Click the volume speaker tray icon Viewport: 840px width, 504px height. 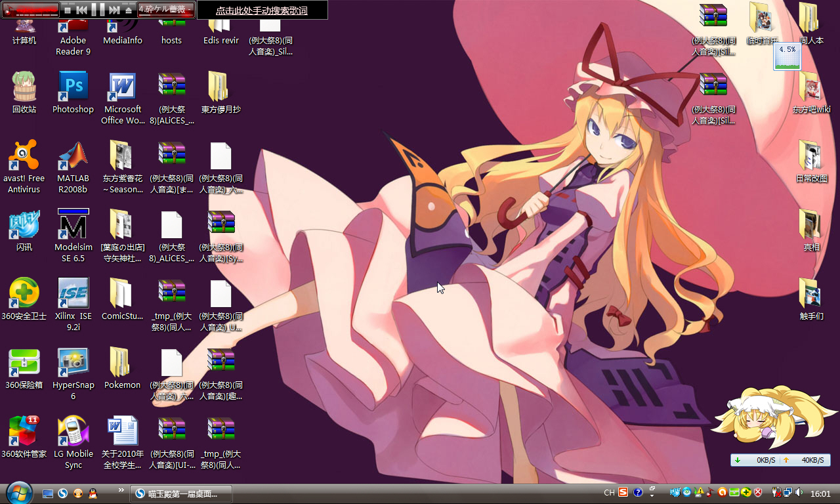coord(799,492)
